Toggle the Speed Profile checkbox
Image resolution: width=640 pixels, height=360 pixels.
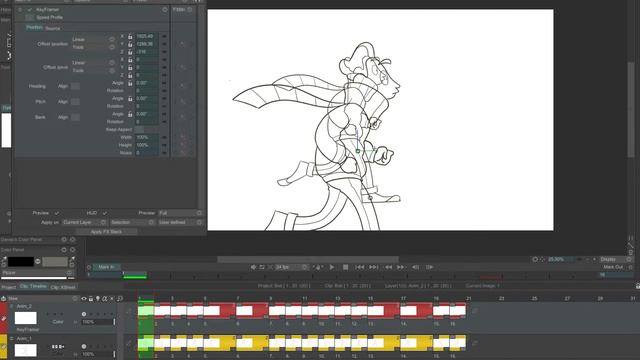29,17
